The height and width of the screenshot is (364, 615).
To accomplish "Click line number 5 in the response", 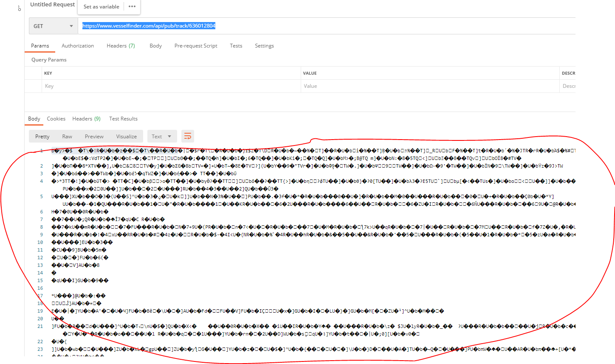I will pyautogui.click(x=42, y=196).
